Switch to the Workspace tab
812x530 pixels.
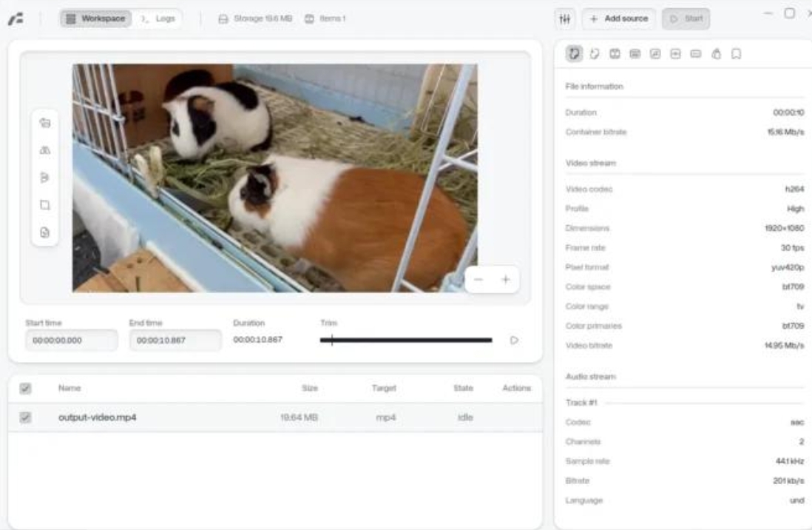(96, 19)
